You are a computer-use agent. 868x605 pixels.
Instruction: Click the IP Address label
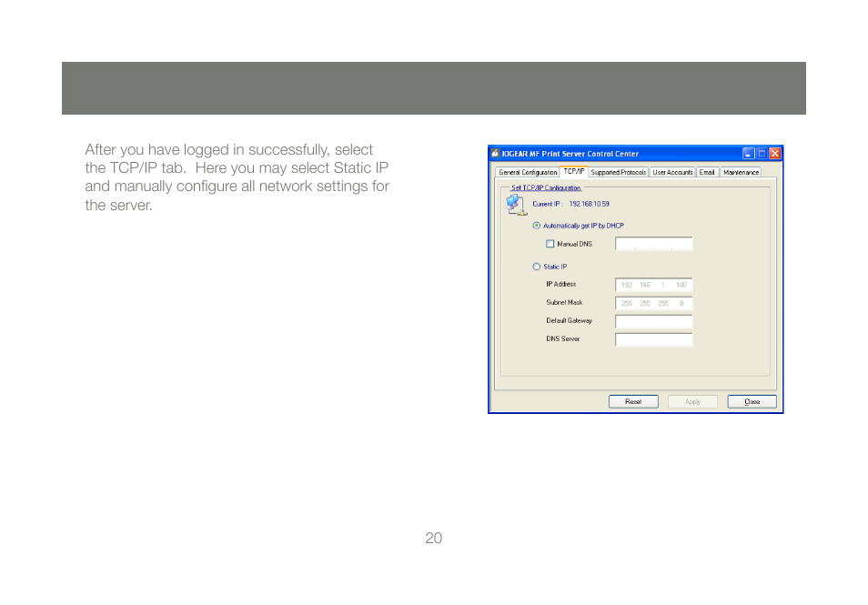[x=560, y=285]
